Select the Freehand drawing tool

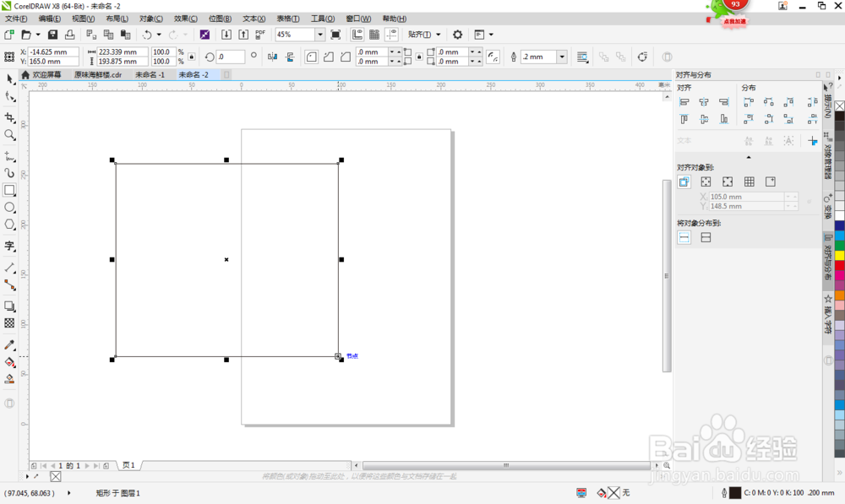click(9, 156)
